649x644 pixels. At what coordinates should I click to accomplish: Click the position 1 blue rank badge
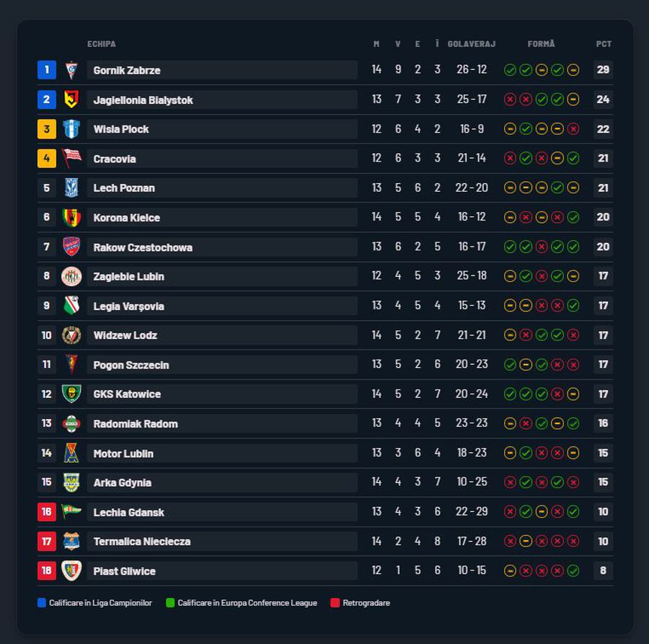pos(46,70)
